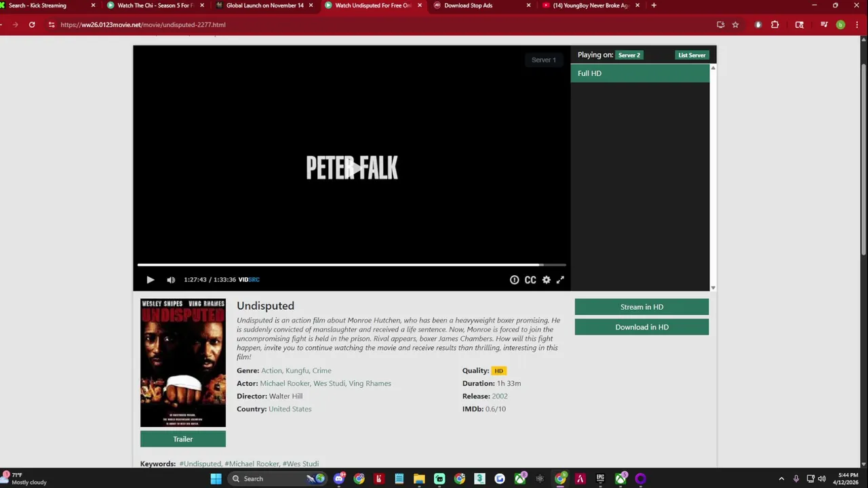
Task: Open browser extensions puzzle icon
Action: (x=775, y=24)
